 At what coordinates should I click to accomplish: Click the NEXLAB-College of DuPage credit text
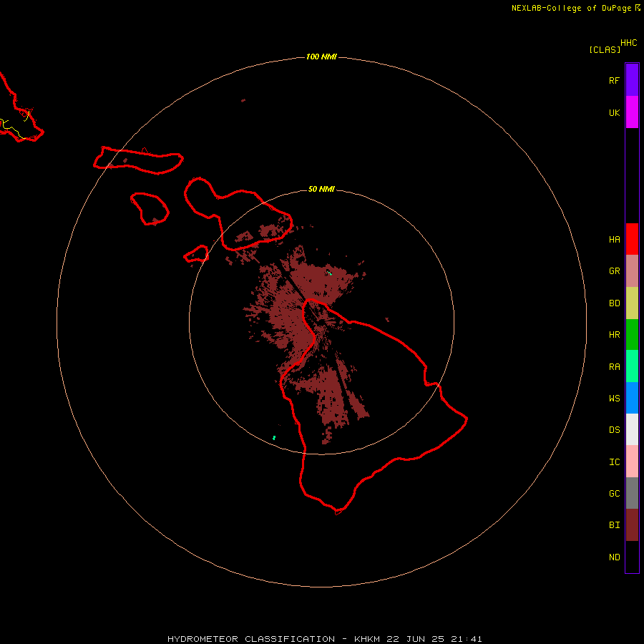[571, 8]
